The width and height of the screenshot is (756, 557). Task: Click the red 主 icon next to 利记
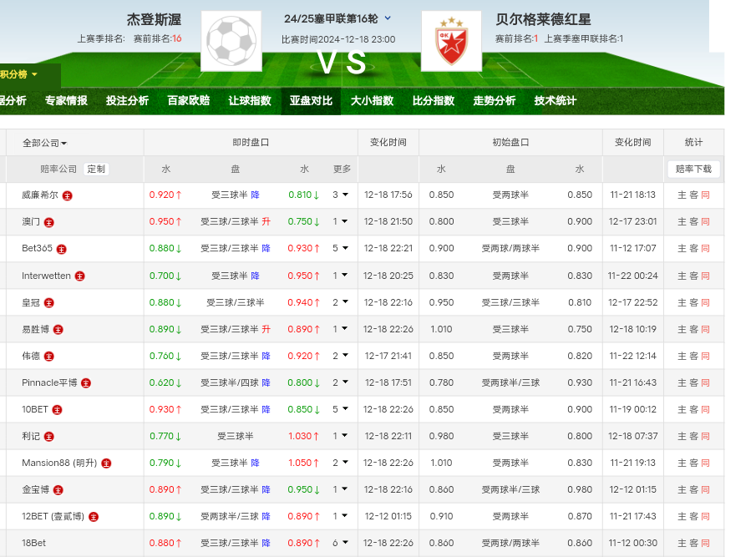click(x=49, y=437)
